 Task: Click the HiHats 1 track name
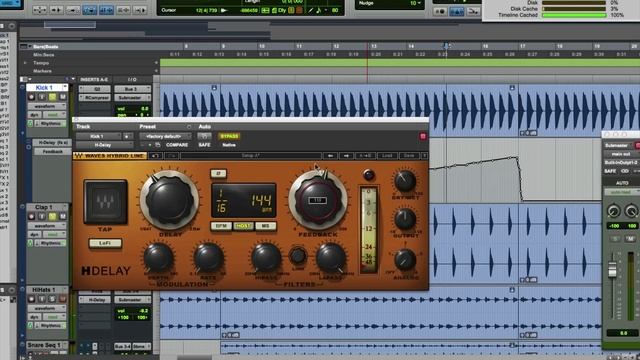click(x=44, y=290)
